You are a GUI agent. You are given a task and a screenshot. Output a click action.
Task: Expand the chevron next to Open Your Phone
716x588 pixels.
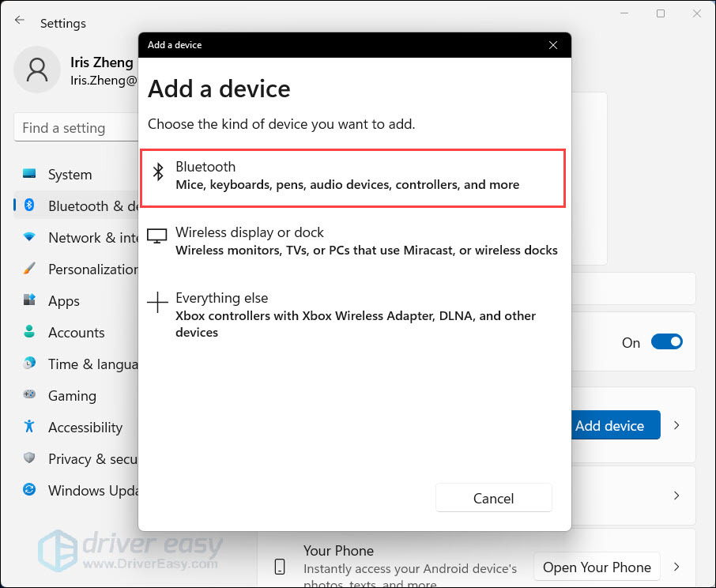coord(676,567)
